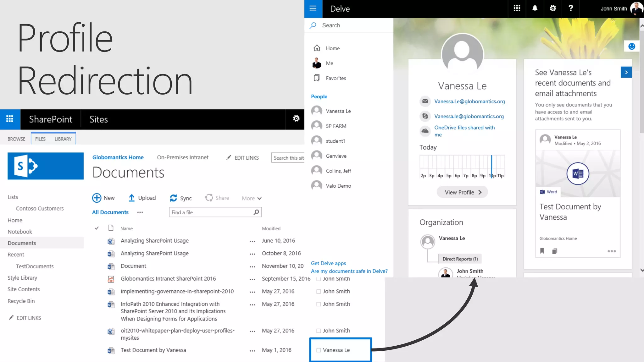Switch to the LIBRARY ribbon tab
Image resolution: width=644 pixels, height=362 pixels.
63,139
